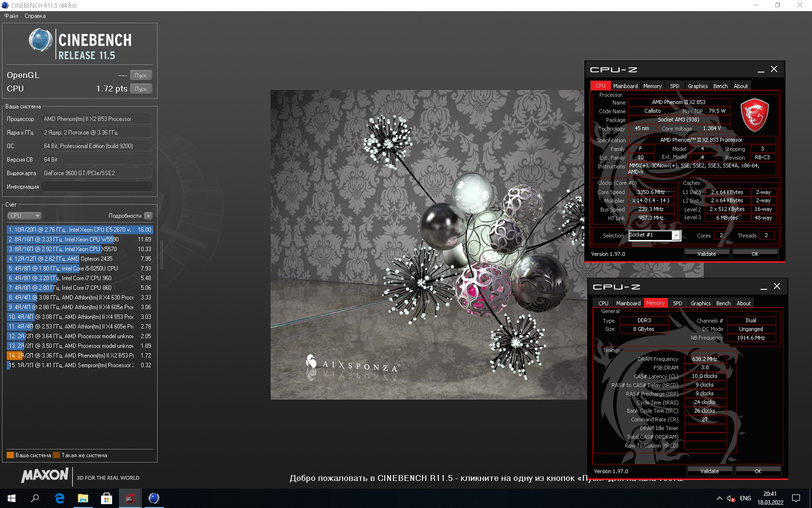Open Graphics tab in upper CPU-Z window
This screenshot has width=812, height=508.
tap(698, 86)
